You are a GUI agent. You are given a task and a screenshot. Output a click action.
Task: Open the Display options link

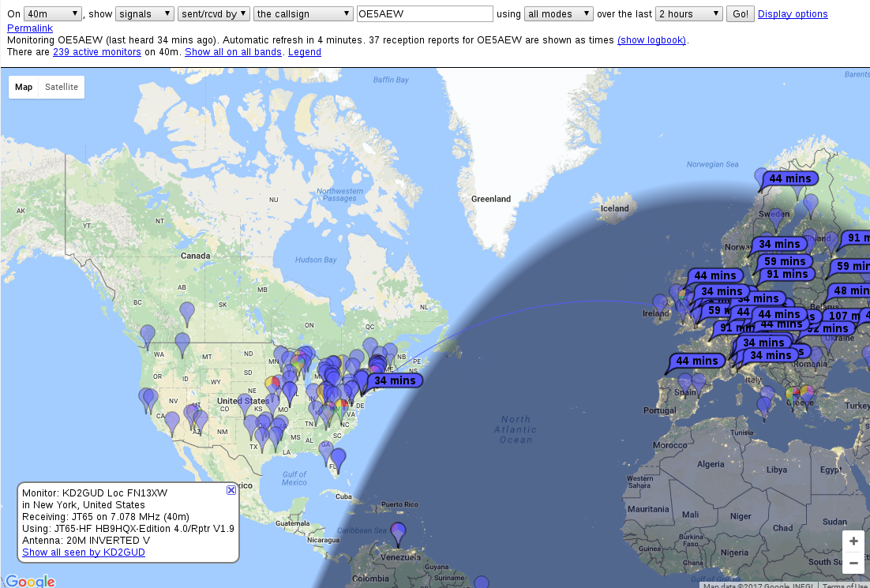793,14
